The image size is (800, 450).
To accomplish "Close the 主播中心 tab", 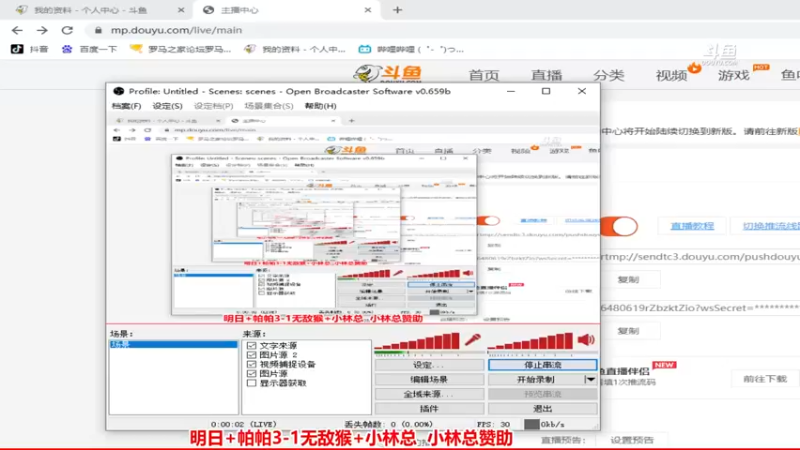I will click(x=368, y=10).
